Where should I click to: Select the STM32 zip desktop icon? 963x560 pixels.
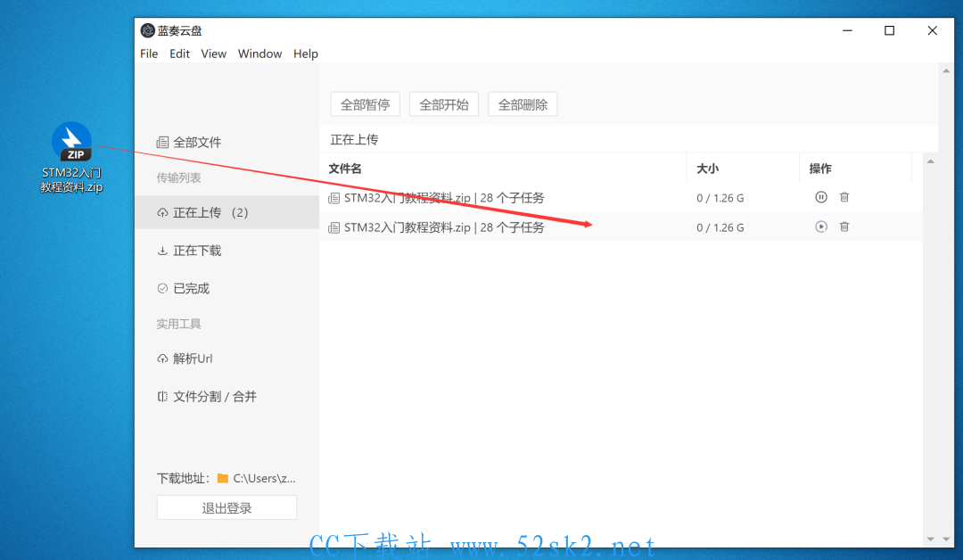click(x=72, y=159)
